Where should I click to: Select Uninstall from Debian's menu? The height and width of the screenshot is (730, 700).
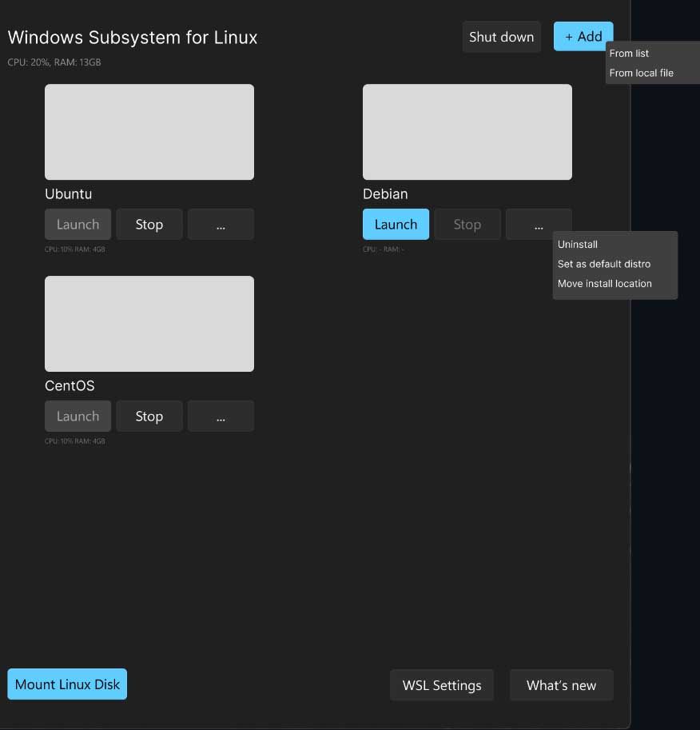coord(578,245)
